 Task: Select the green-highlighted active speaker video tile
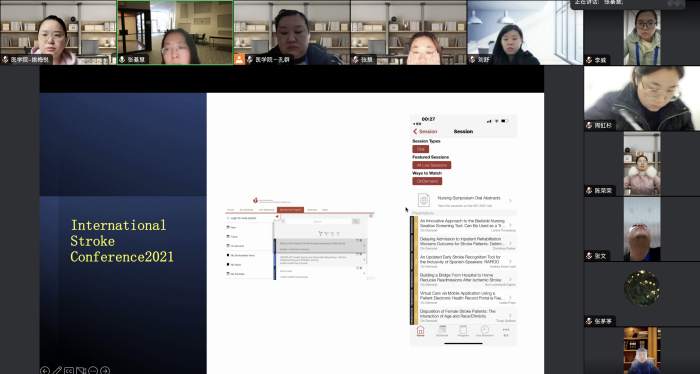click(x=175, y=33)
